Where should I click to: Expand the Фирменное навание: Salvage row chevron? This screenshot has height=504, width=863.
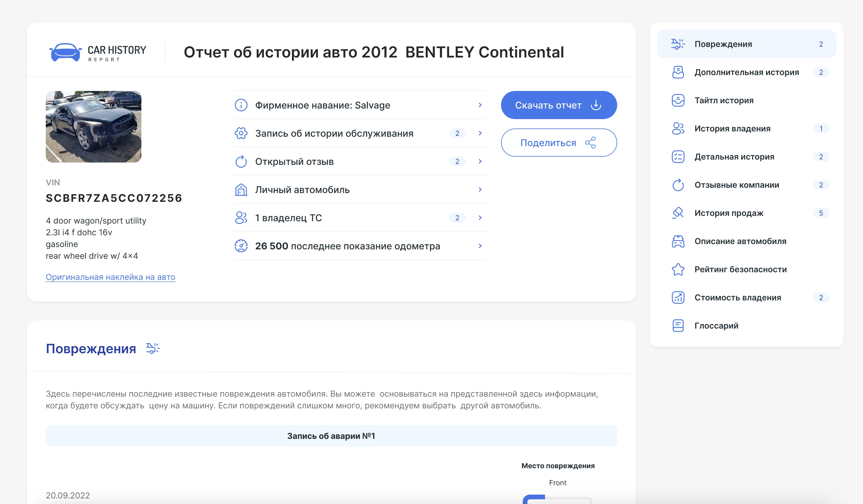(480, 105)
